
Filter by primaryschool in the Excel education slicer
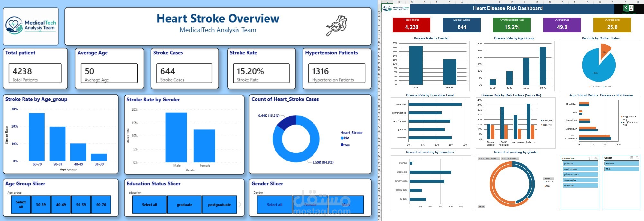click(x=581, y=175)
